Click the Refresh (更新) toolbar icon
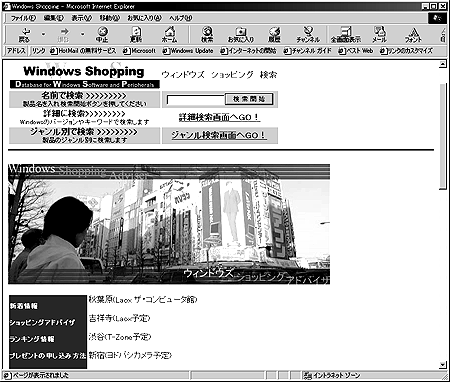This screenshot has width=450, height=382. (x=136, y=35)
